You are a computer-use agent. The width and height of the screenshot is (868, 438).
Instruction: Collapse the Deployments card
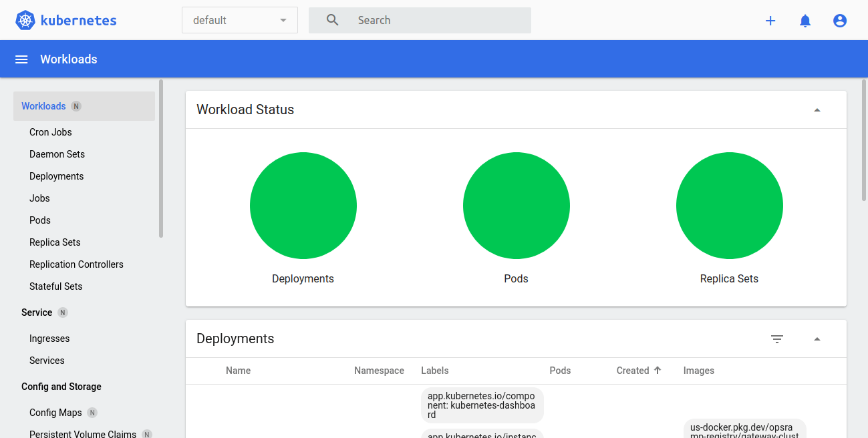(817, 339)
